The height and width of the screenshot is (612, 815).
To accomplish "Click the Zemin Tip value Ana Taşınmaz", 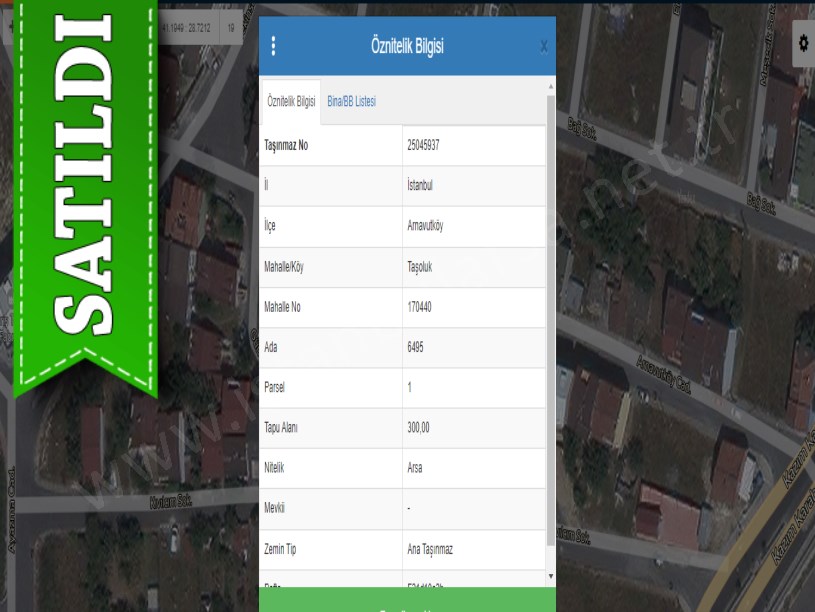I will pos(430,549).
